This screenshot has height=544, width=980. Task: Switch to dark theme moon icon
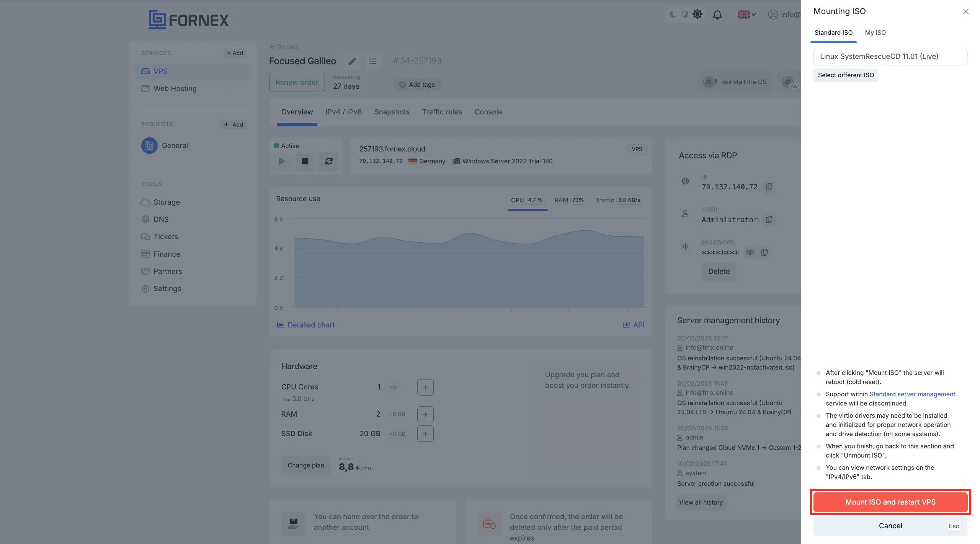[x=672, y=15]
